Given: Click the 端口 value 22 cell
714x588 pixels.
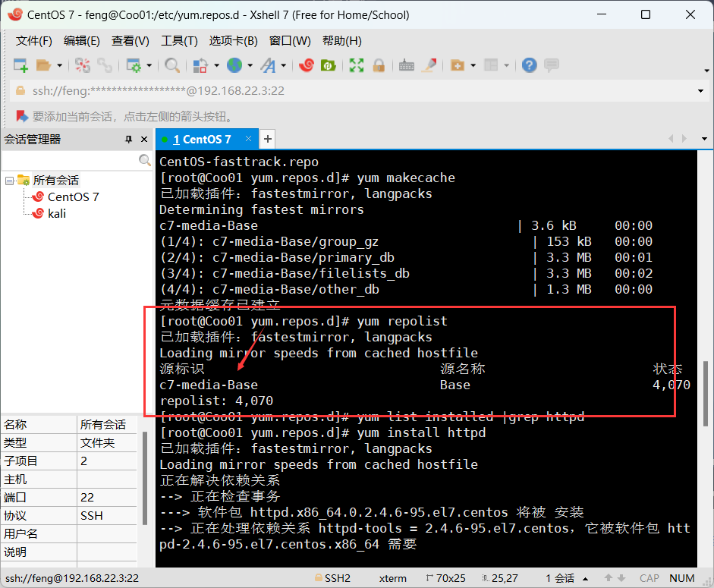Looking at the screenshot, I should [107, 498].
